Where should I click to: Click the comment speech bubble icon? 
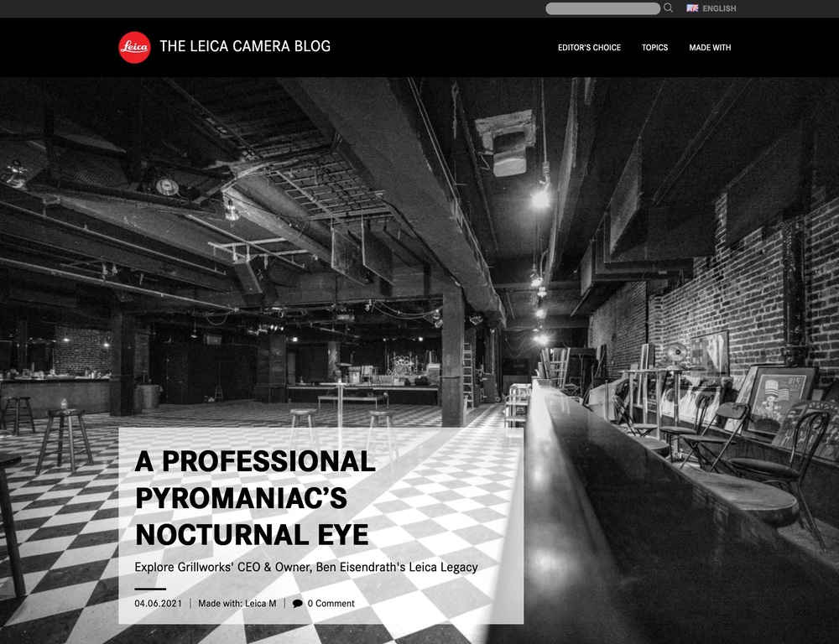[x=298, y=604]
